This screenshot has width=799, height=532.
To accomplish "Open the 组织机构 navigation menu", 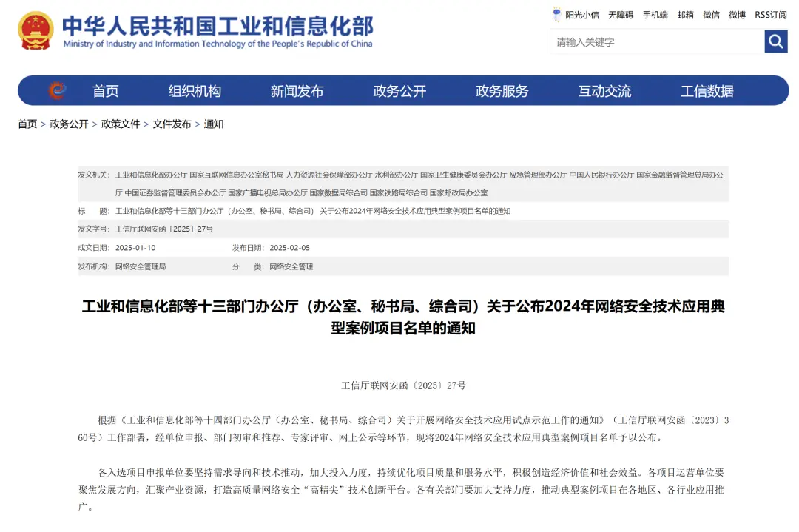I will (195, 91).
